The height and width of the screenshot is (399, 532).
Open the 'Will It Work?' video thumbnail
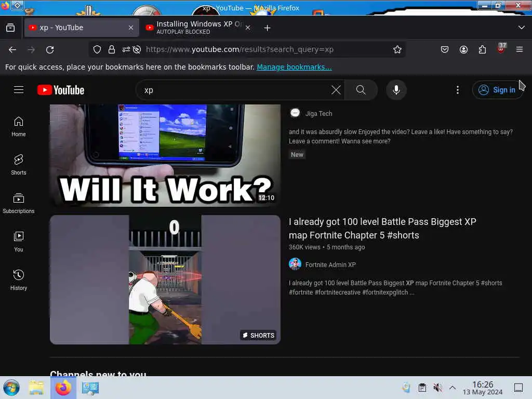165,155
